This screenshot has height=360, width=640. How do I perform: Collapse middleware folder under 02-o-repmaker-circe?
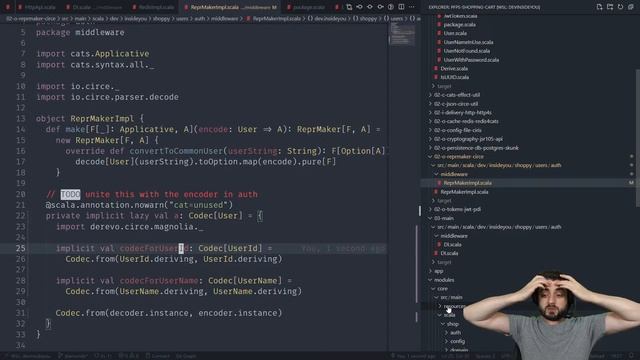pos(452,174)
